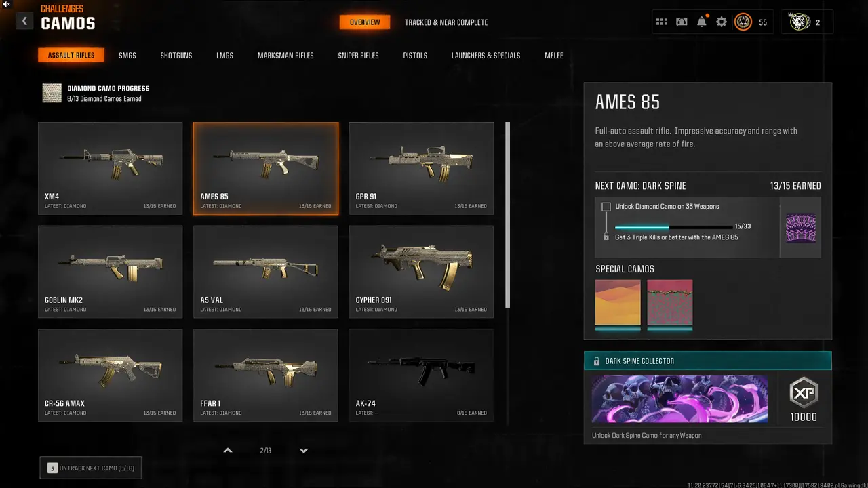
Task: Click the weapon list scrollbar
Action: tap(508, 214)
